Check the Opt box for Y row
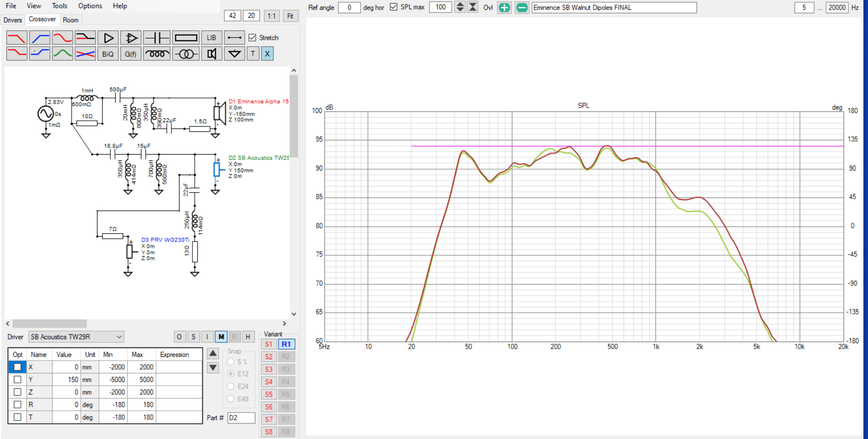868x439 pixels. (17, 379)
